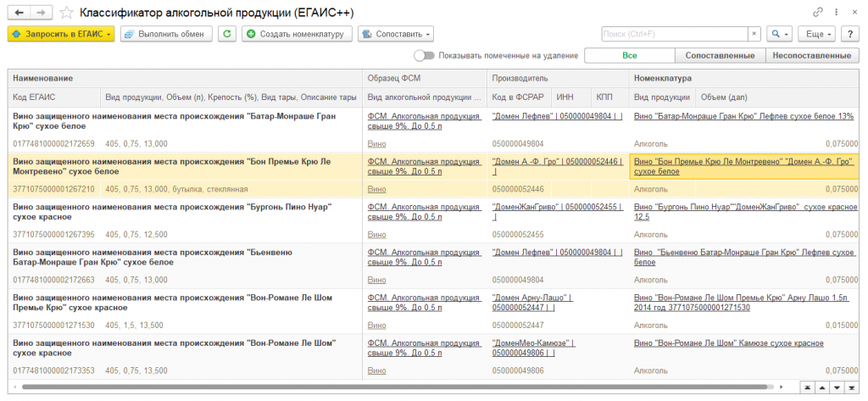Switch to the Несопоставленные filter tab
The height and width of the screenshot is (401, 868).
812,55
